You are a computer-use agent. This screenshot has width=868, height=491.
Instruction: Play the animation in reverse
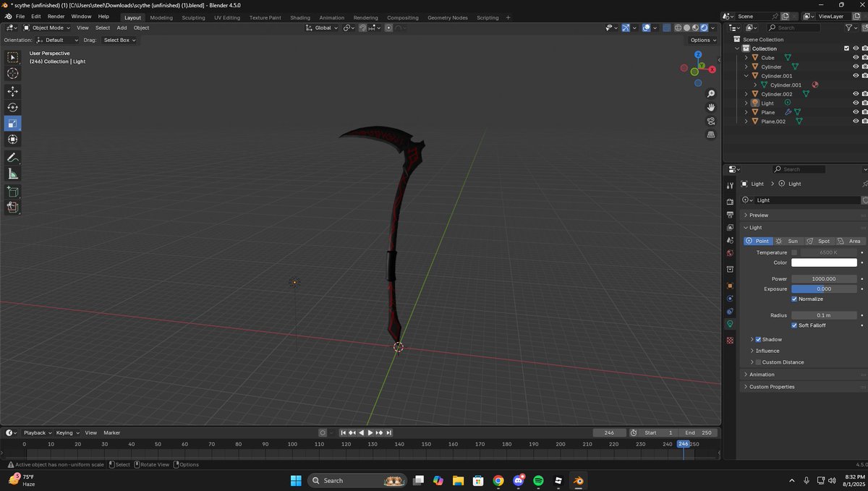click(x=362, y=432)
